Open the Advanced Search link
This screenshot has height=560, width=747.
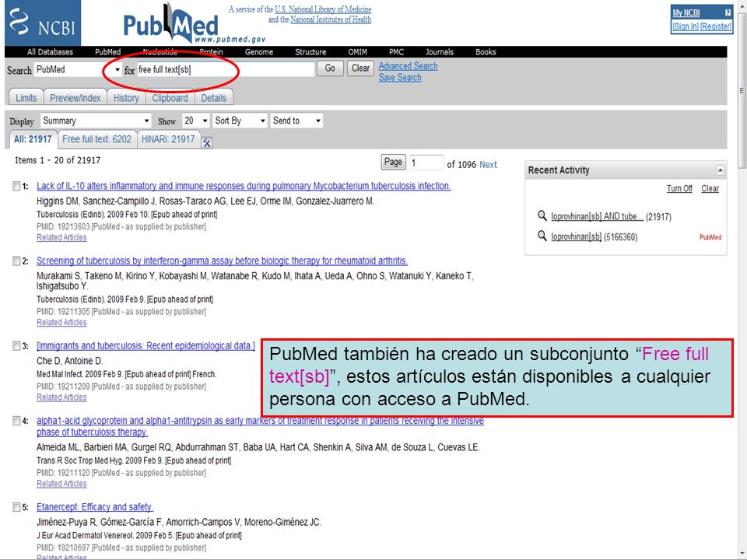(409, 66)
